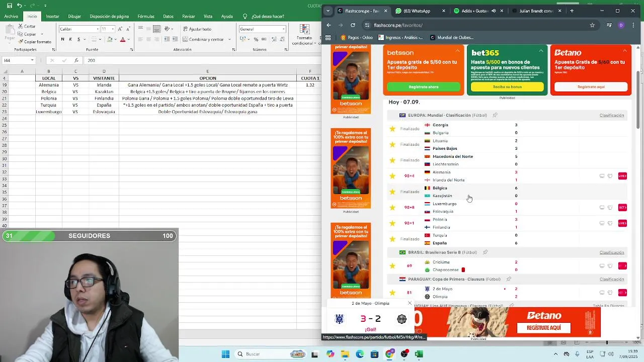Viewport: 644px width, 362px height.
Task: Click Regístrate aquí on top Betano card
Action: click(591, 87)
